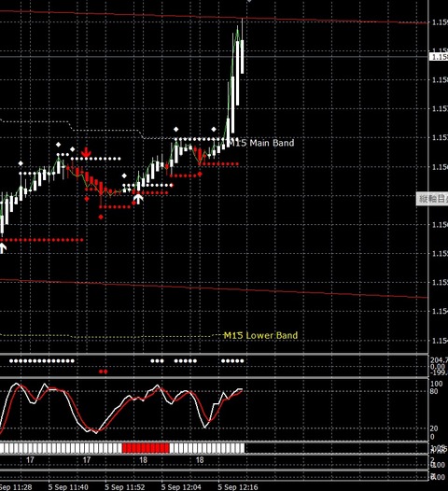Click the red down arrow sell signal
The image size is (448, 491).
(x=86, y=152)
